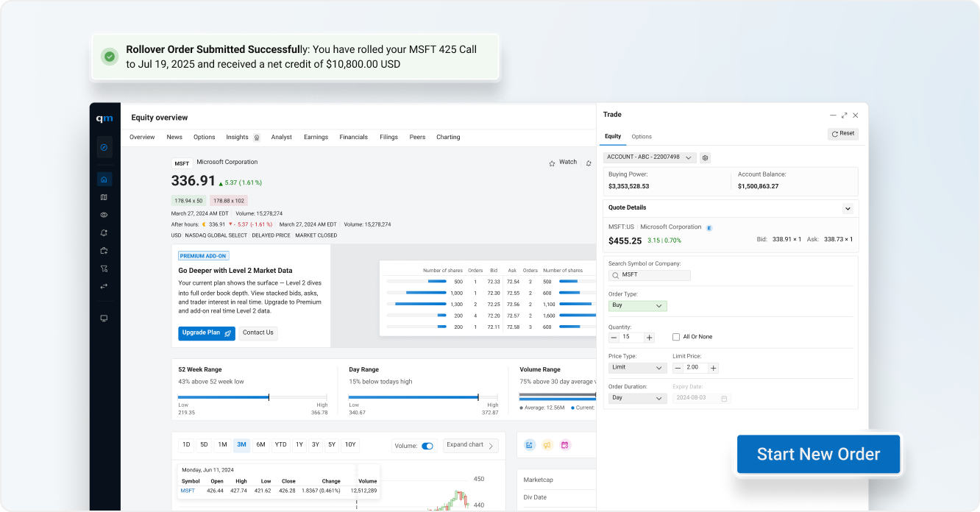Select the compass explore icon in sidebar
Screen dimensions: 980x512
(104, 147)
